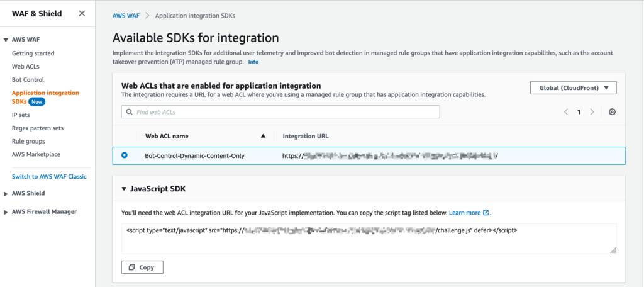Open the Global (CloudFront) region dropdown

574,87
